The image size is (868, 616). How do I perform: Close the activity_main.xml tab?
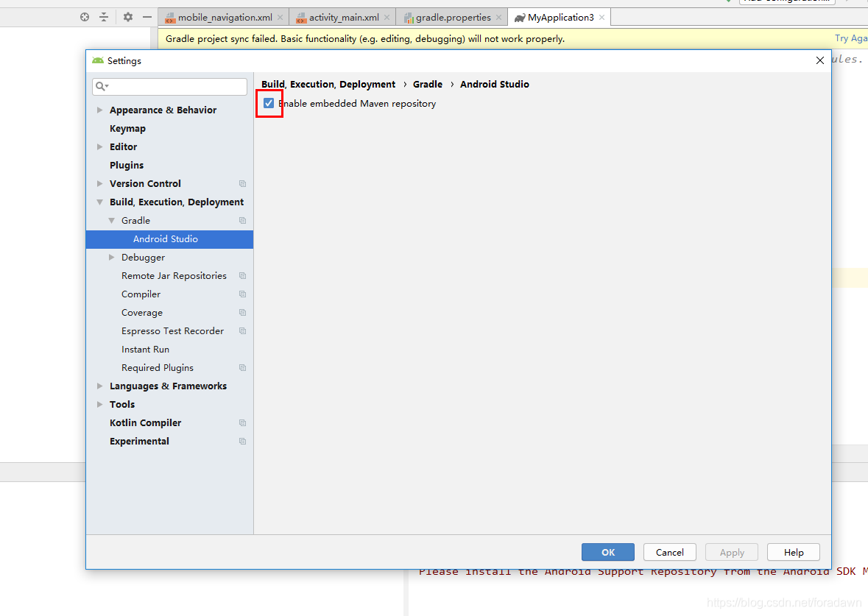tap(387, 17)
